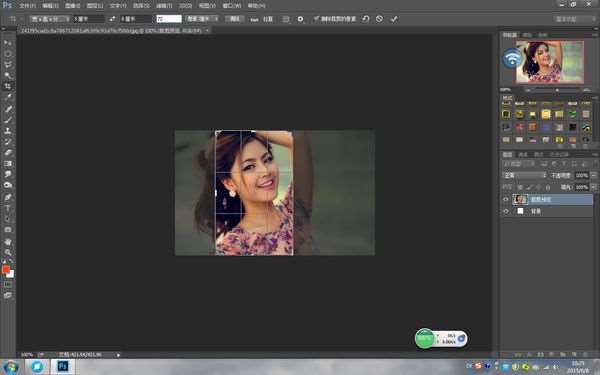Close the open document tab
Viewport: 600px width, 375px height.
coord(207,30)
